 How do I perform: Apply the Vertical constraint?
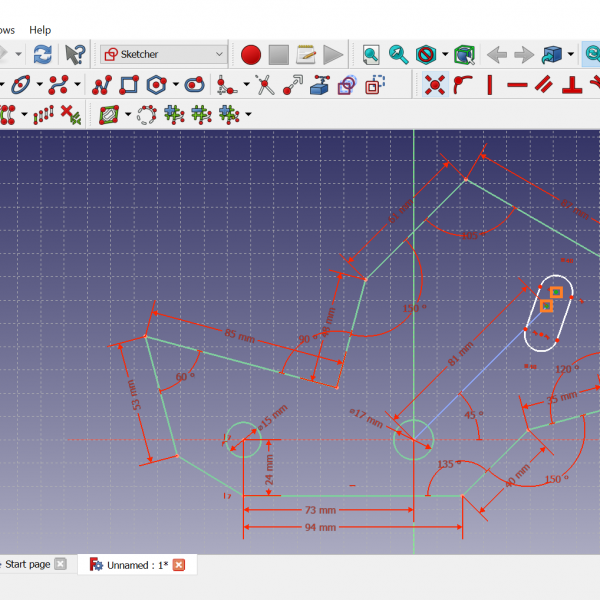pyautogui.click(x=489, y=85)
